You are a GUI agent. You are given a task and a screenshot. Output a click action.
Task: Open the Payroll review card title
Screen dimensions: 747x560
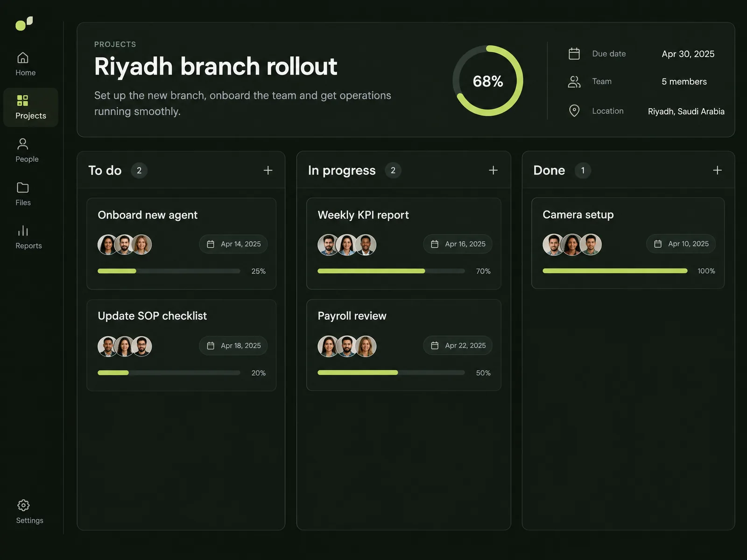click(352, 316)
